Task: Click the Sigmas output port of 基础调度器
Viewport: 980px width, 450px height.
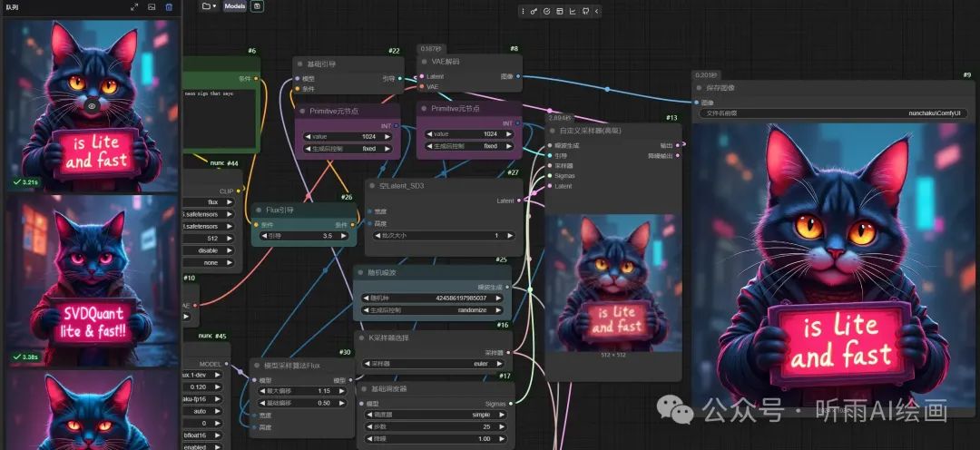Action: pos(511,403)
